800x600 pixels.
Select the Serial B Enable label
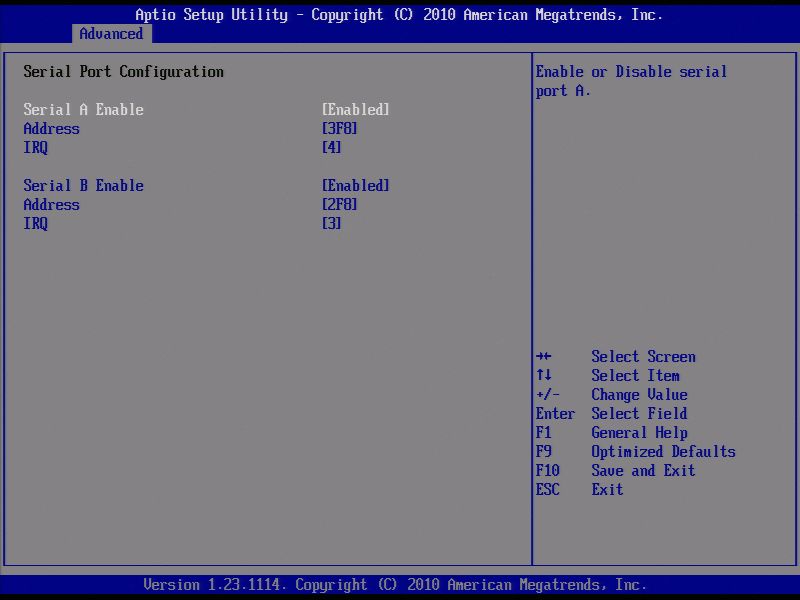(83, 185)
